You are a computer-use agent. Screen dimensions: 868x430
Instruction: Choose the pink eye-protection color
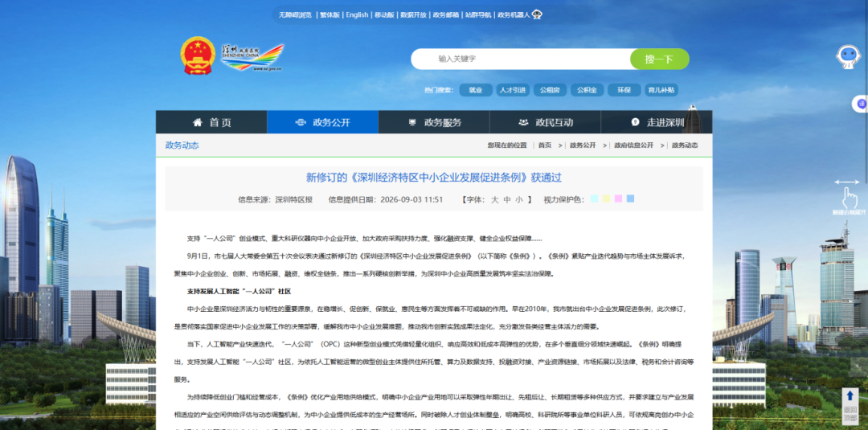point(618,199)
